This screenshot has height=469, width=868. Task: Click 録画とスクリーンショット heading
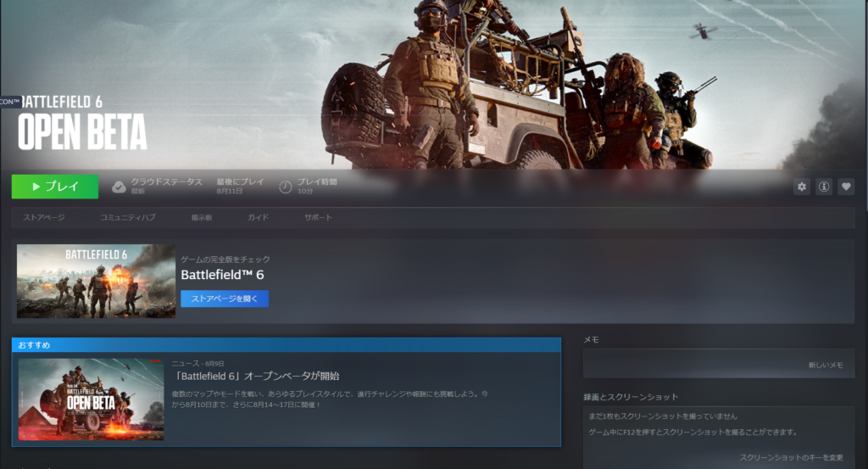(x=631, y=397)
